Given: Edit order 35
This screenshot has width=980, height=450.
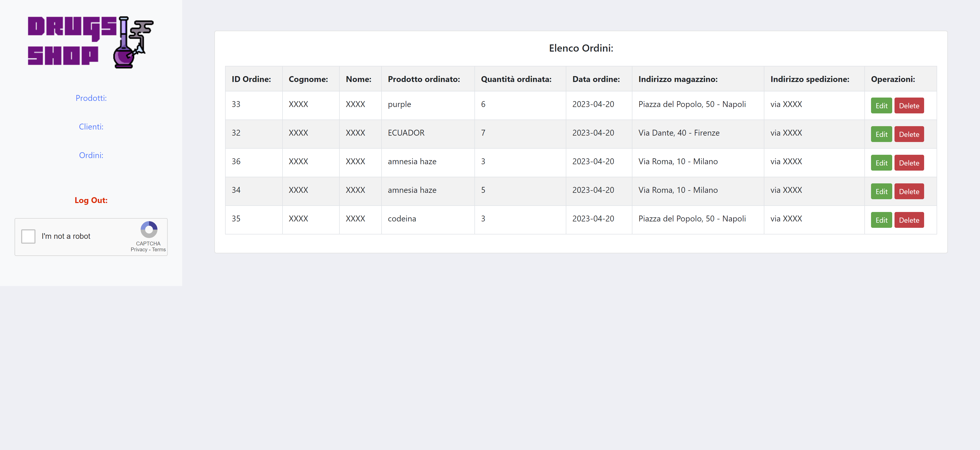Looking at the screenshot, I should click(x=881, y=220).
